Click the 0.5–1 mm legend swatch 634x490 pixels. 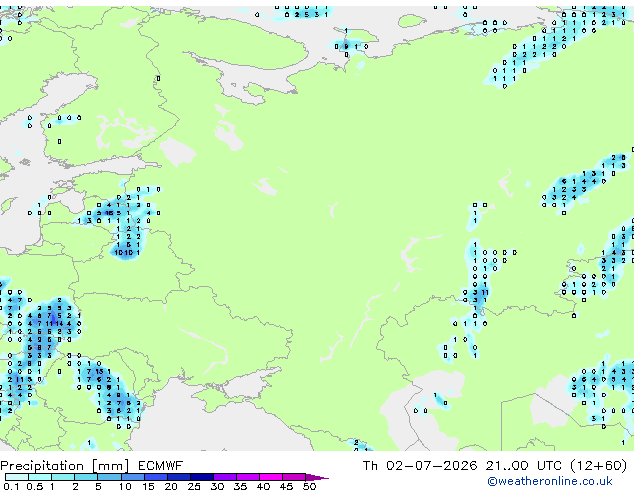click(40, 477)
